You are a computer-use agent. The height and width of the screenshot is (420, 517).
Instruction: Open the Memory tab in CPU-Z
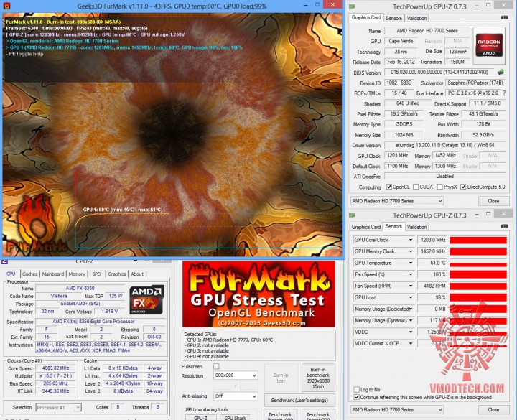pos(77,274)
